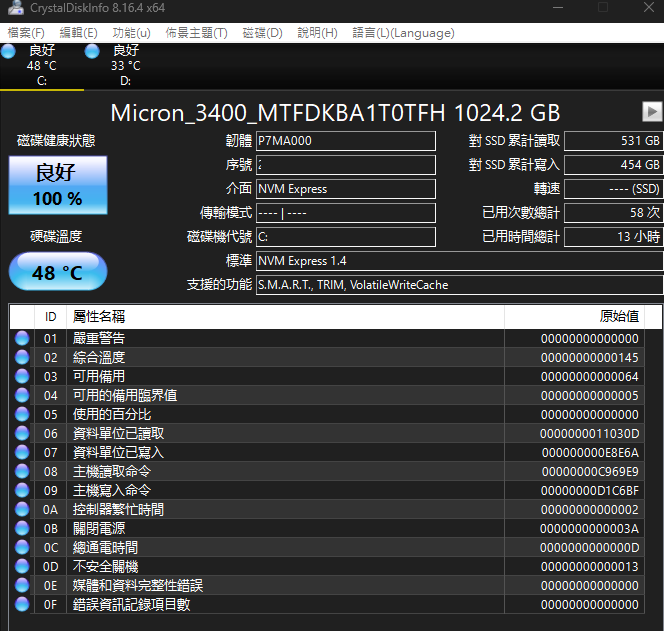664x631 pixels.
Task: Click the power on count 58 次
Action: (613, 213)
